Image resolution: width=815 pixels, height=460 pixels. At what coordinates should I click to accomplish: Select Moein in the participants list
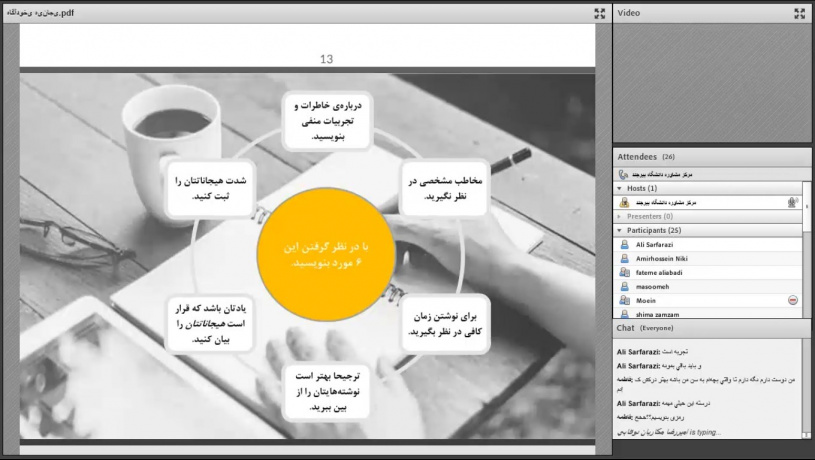pos(708,300)
